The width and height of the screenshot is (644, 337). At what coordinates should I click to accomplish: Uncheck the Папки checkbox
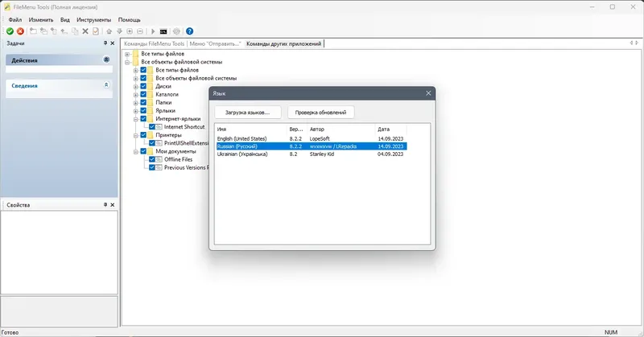click(x=143, y=102)
